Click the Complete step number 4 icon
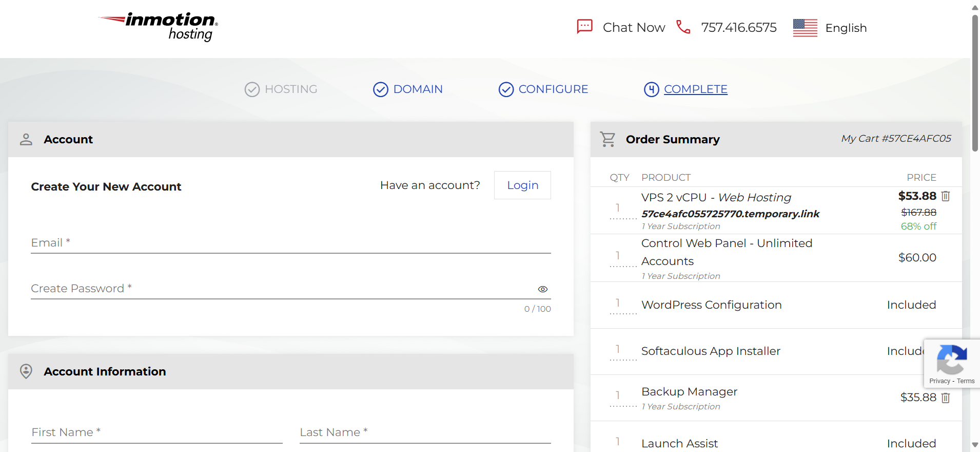The height and width of the screenshot is (452, 980). tap(652, 89)
